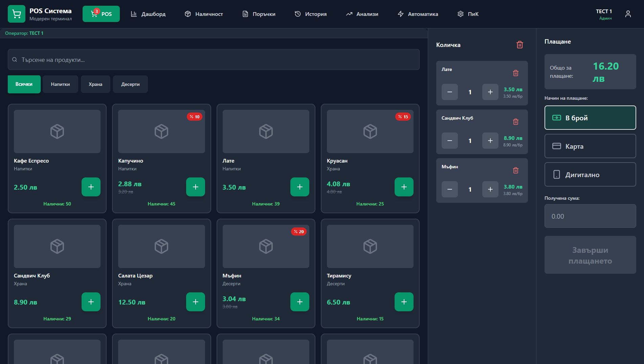
Task: Add Кафе Еспресо to the cart
Action: (91, 187)
